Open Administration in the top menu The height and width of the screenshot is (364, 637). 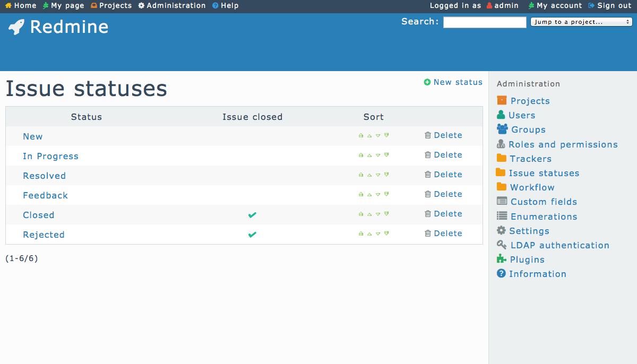(x=172, y=6)
